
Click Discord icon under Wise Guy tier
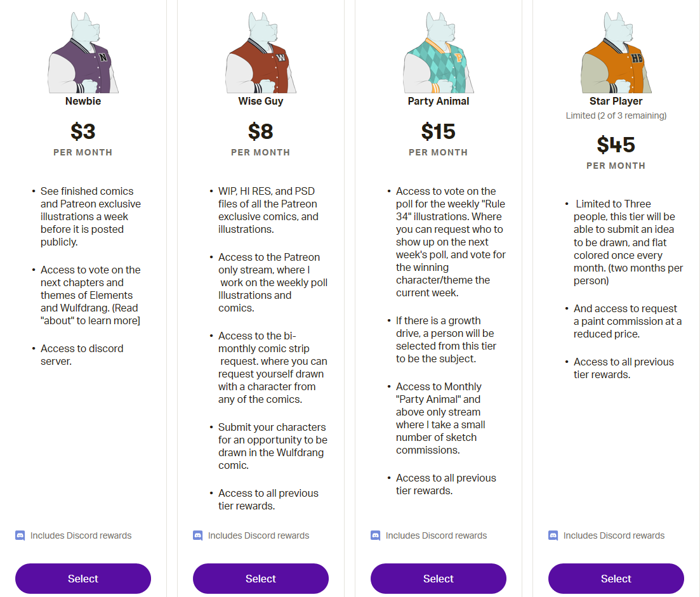tap(197, 535)
